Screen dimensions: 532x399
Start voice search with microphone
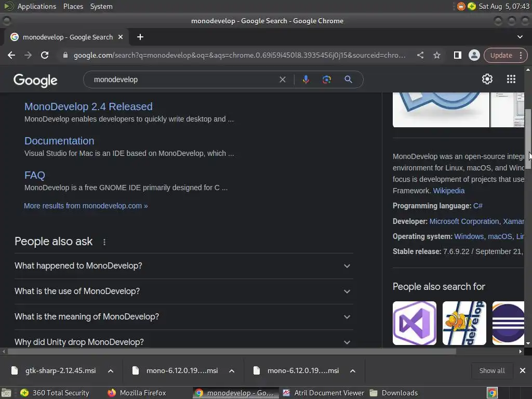pyautogui.click(x=305, y=79)
